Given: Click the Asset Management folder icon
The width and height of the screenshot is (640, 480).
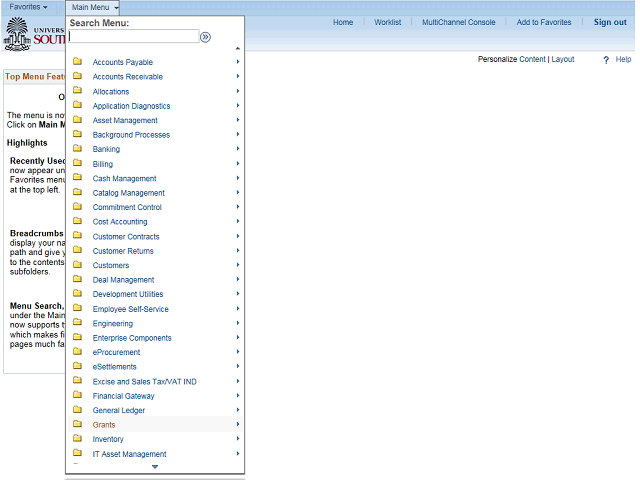Looking at the screenshot, I should [x=78, y=120].
